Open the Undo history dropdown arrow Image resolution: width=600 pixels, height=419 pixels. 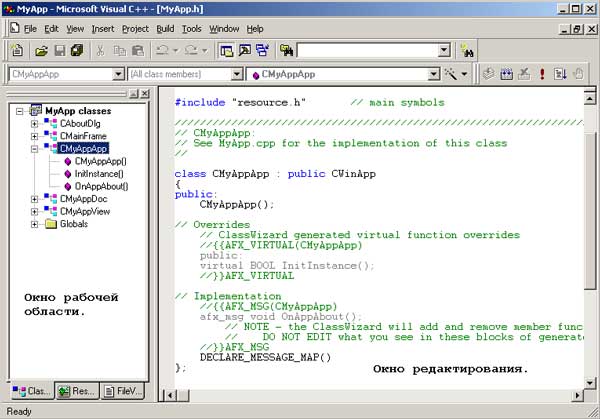coord(176,51)
